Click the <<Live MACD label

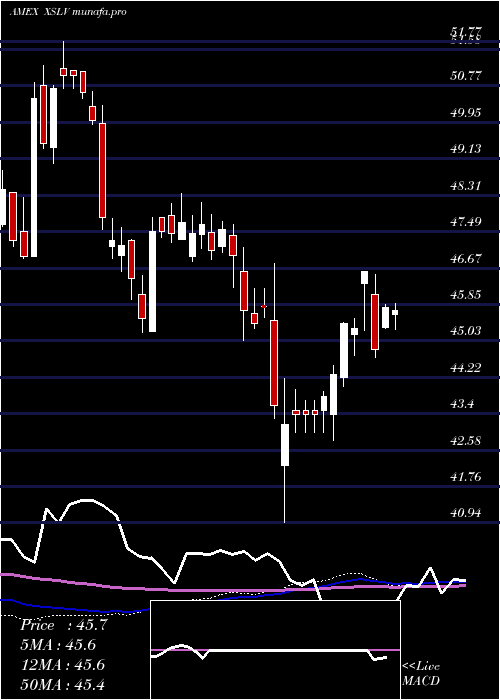click(x=421, y=674)
